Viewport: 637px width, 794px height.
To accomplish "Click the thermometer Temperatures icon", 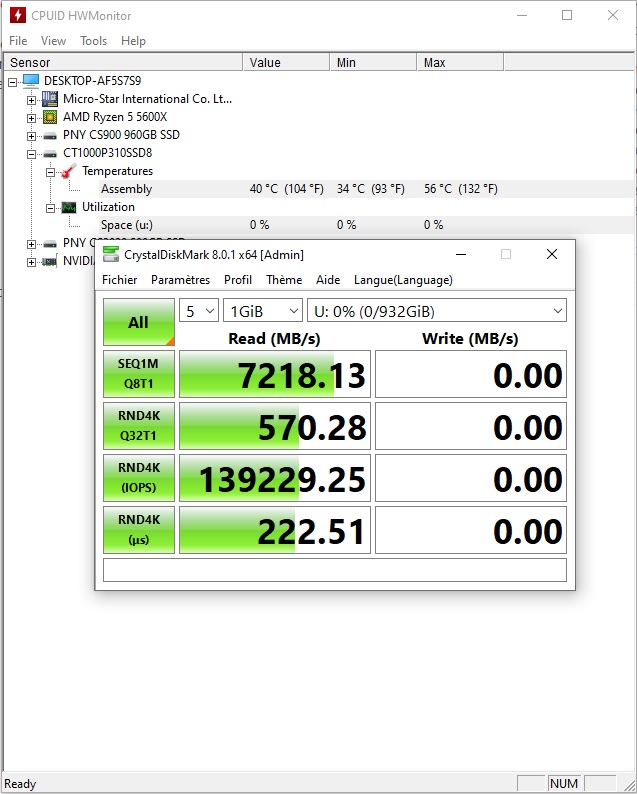I will [x=68, y=171].
